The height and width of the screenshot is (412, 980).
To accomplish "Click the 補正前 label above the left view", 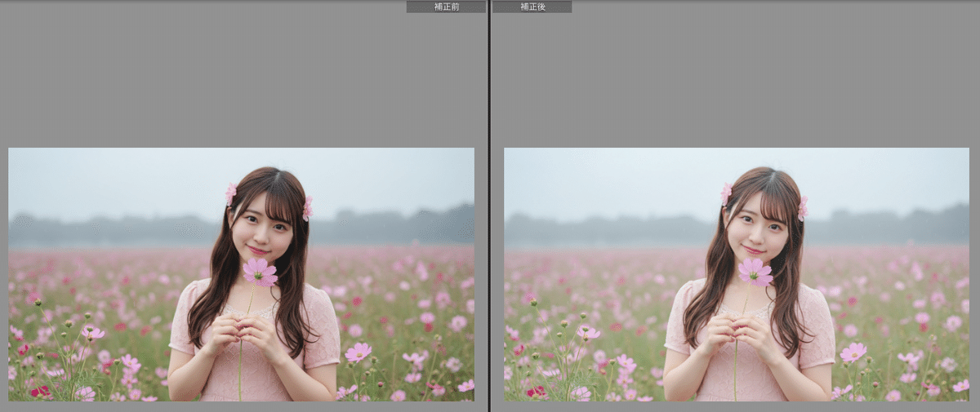I will (x=446, y=7).
